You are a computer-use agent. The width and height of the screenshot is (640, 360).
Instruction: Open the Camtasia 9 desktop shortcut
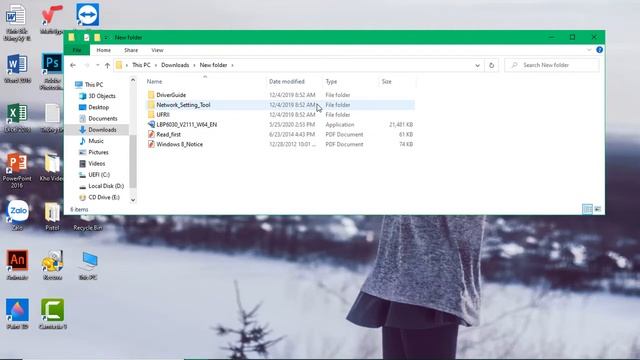[x=53, y=314]
